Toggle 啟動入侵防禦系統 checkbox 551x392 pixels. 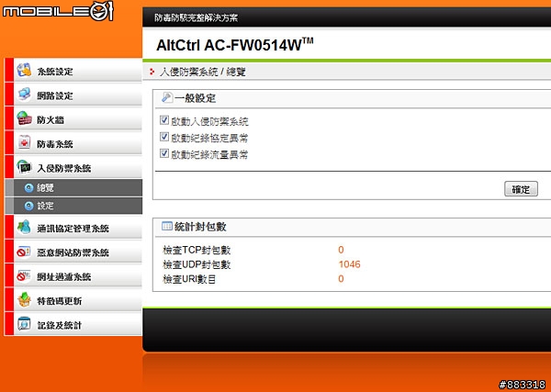click(164, 120)
